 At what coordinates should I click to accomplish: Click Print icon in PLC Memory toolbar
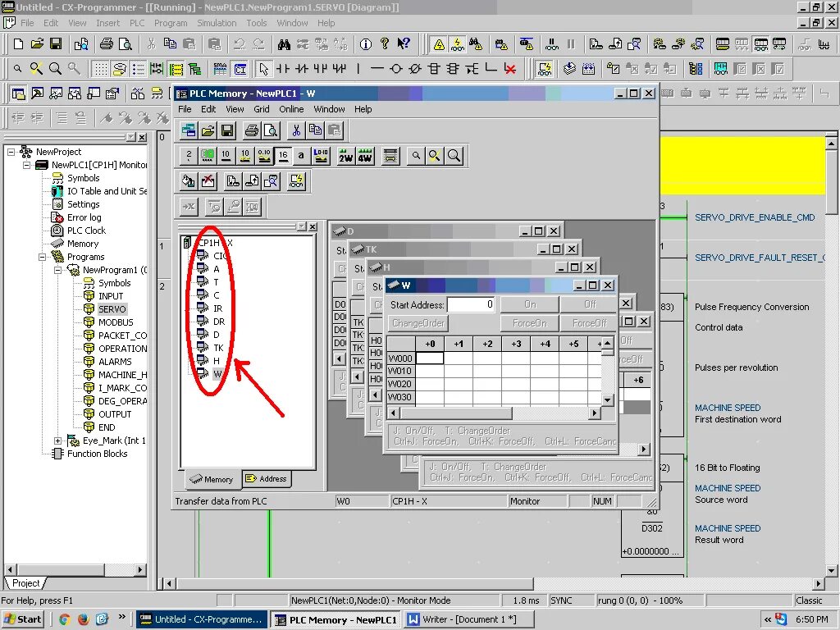click(x=252, y=130)
